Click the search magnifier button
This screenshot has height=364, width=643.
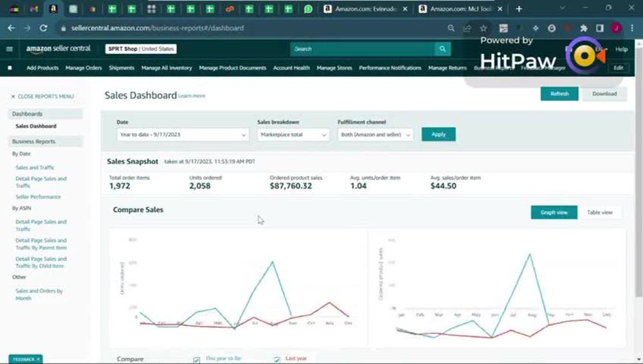point(442,49)
